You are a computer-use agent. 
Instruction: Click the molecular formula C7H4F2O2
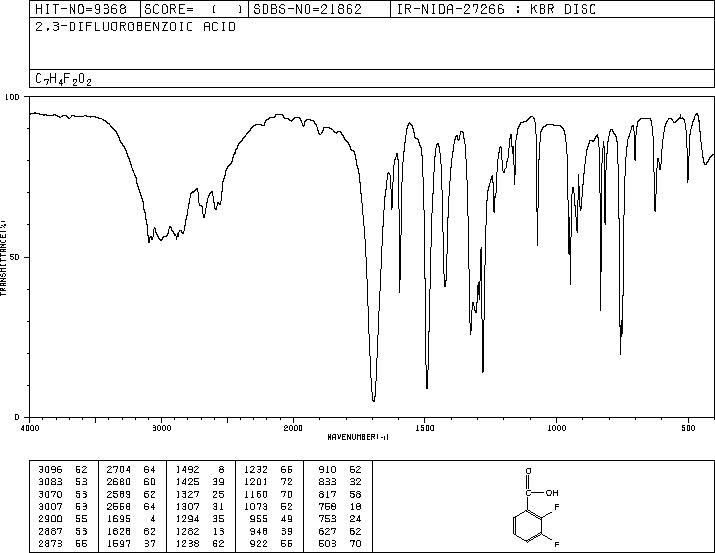(x=63, y=79)
